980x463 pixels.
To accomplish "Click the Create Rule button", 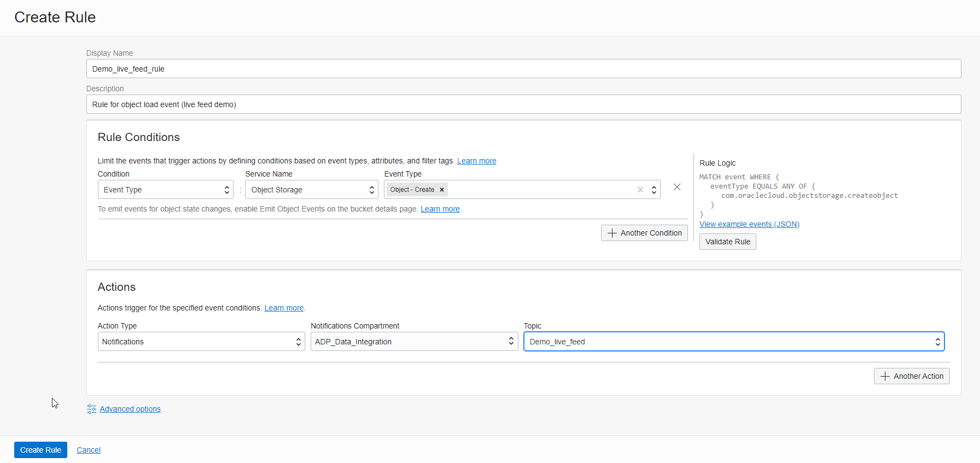I will [40, 450].
